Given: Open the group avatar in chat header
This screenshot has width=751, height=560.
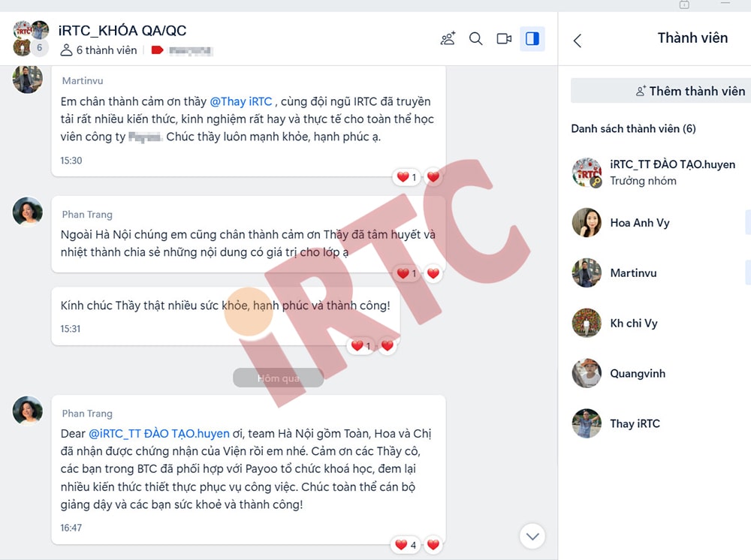Looking at the screenshot, I should coord(31,38).
